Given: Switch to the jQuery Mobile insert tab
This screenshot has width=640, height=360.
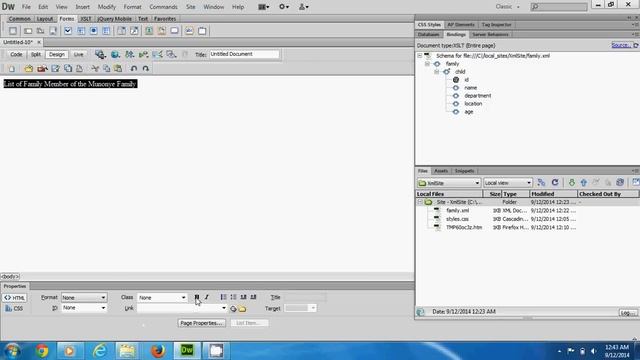Looking at the screenshot, I should click(x=114, y=19).
